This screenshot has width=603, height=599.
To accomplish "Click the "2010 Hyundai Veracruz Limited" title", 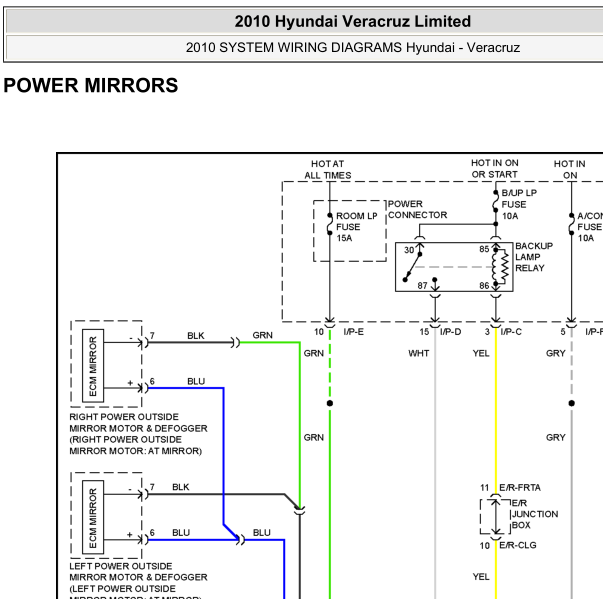I will click(353, 21).
